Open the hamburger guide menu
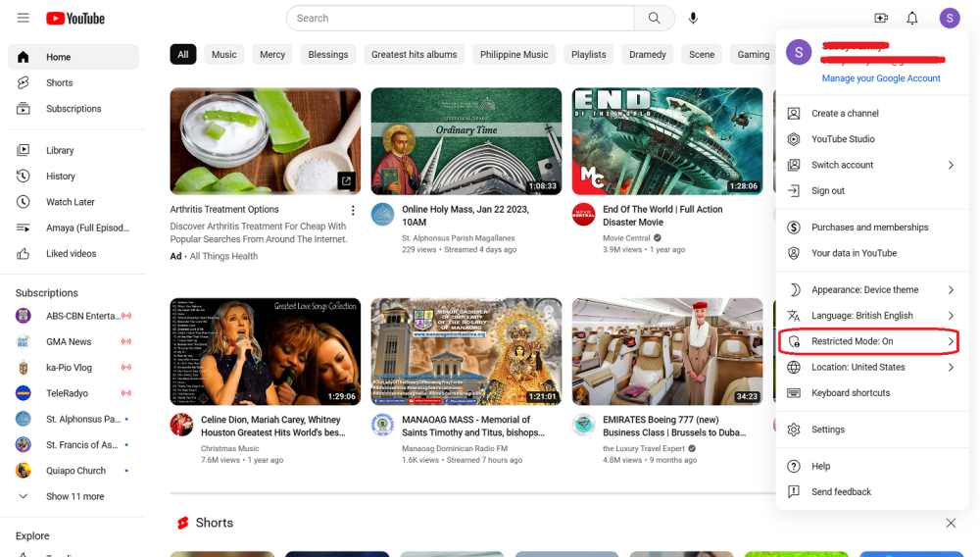 24,18
